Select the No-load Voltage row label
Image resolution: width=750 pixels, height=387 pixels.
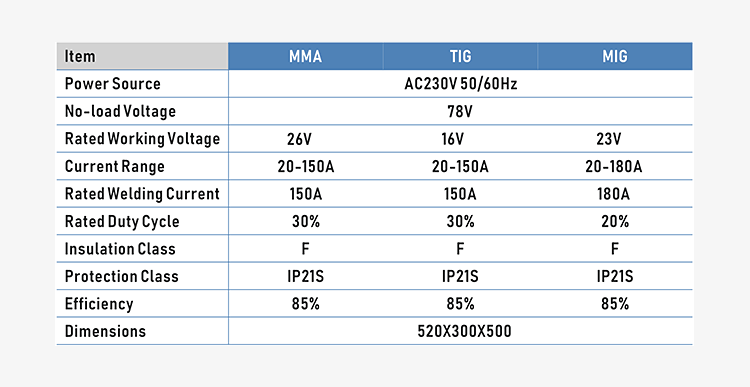click(120, 111)
